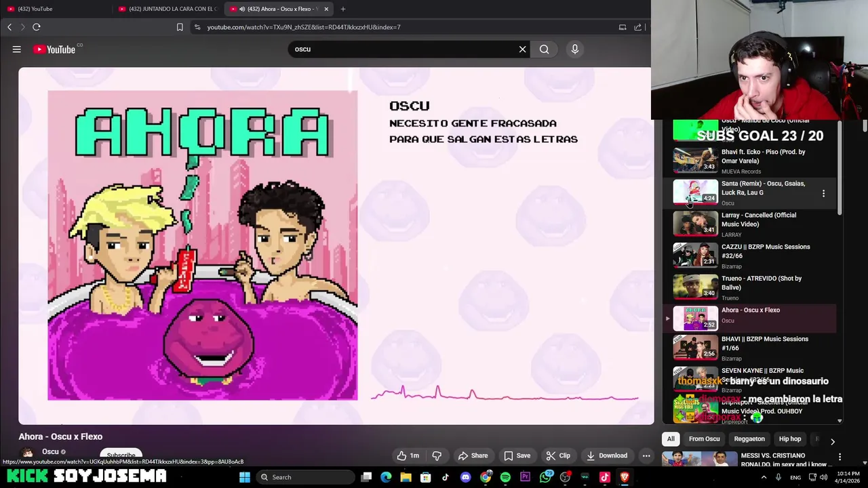
Task: Select the From Oscu filter chip
Action: click(705, 439)
